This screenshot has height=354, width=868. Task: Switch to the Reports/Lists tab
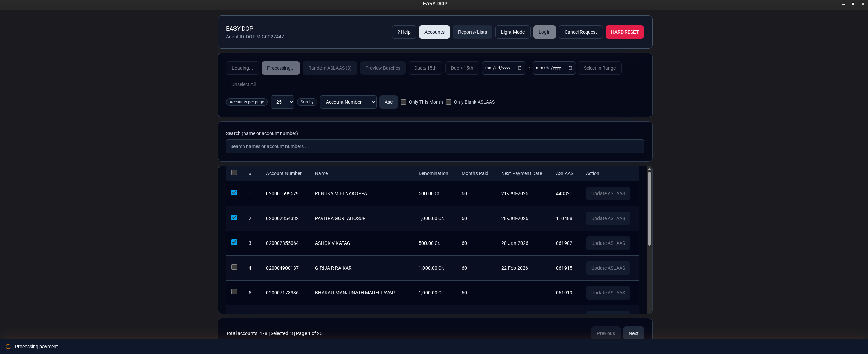pos(472,32)
